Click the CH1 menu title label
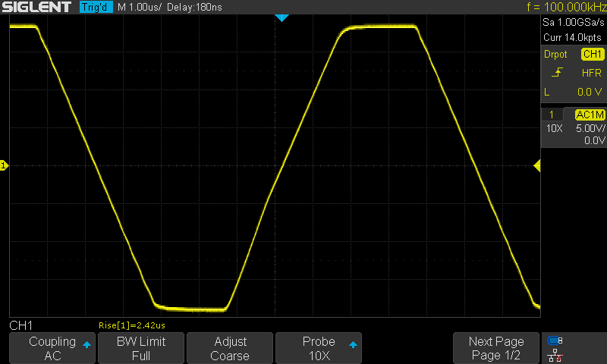The width and height of the screenshot is (607, 364). (21, 325)
